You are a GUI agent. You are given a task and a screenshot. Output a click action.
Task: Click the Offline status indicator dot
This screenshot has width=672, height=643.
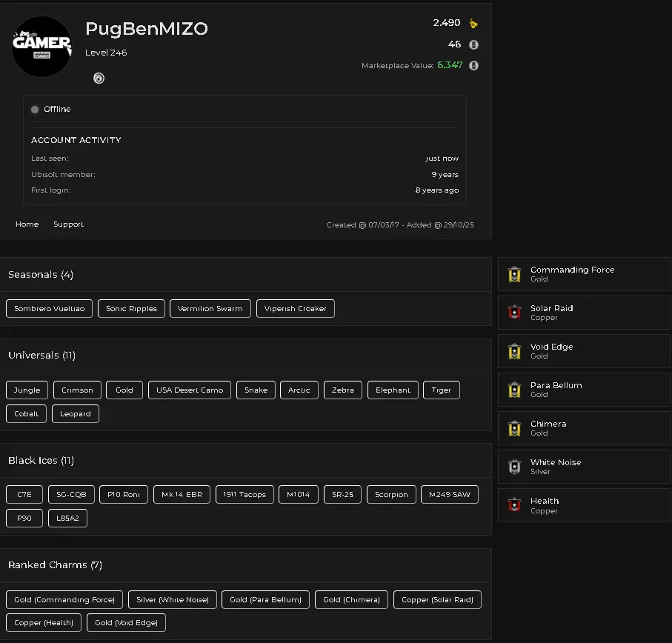click(x=35, y=110)
